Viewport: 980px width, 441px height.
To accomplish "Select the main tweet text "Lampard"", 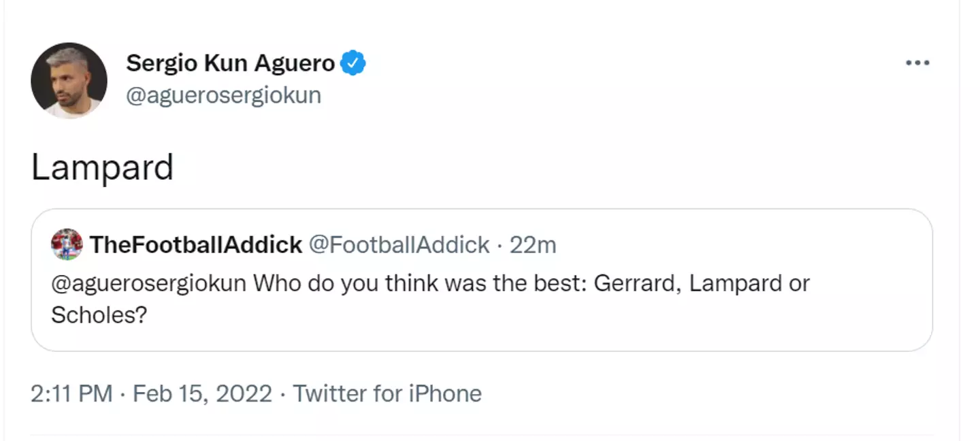I will (x=102, y=167).
